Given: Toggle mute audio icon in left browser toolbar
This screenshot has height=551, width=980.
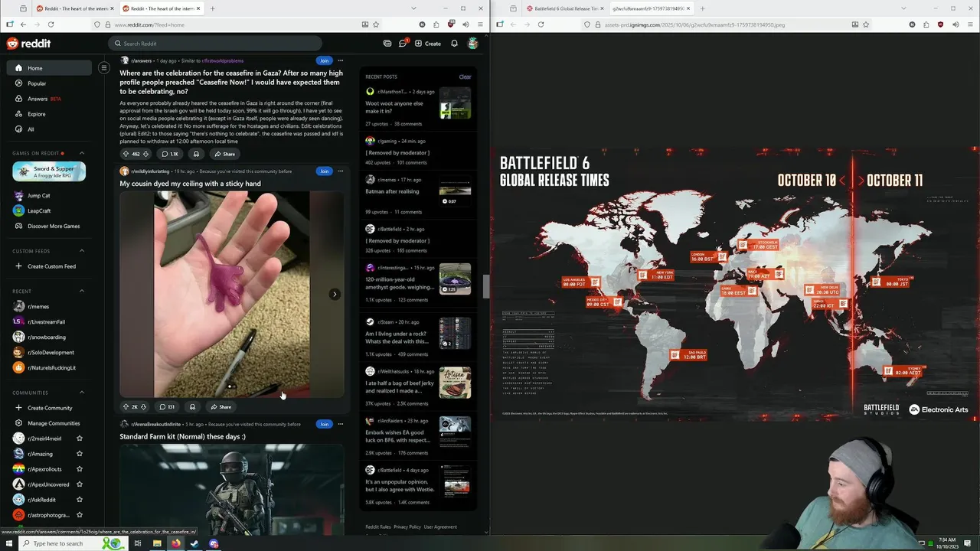Looking at the screenshot, I should [465, 24].
